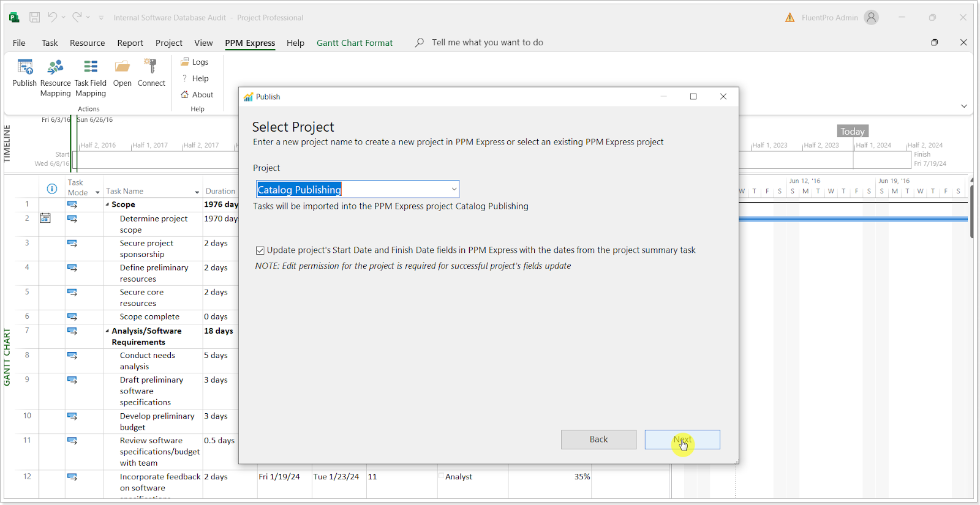Click the user account avatar icon
980x505 pixels.
coord(871,18)
